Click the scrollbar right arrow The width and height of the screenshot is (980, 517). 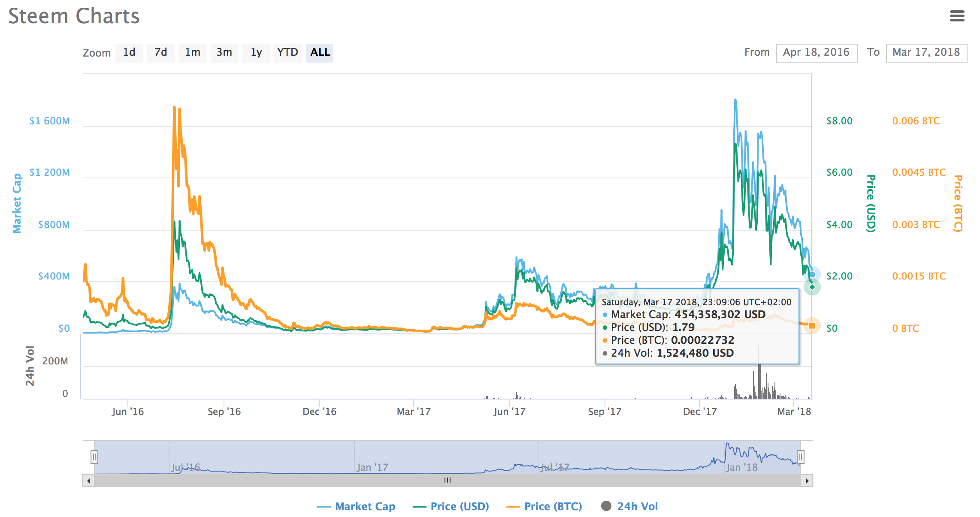(x=807, y=481)
